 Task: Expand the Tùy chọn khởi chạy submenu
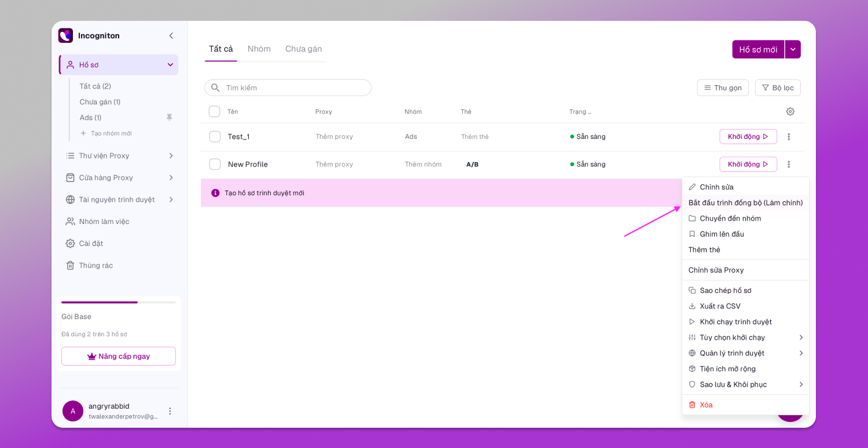(745, 337)
